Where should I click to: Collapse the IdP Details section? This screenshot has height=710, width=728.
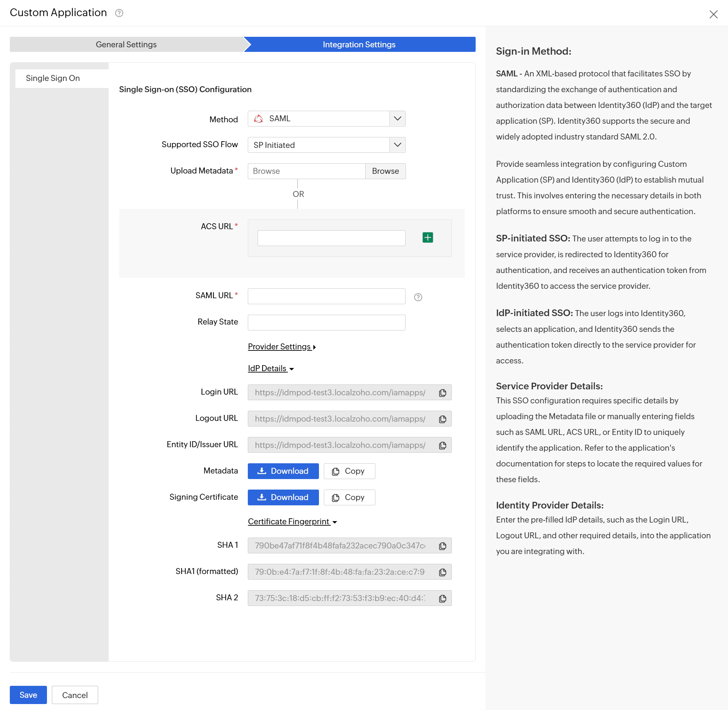coord(271,368)
